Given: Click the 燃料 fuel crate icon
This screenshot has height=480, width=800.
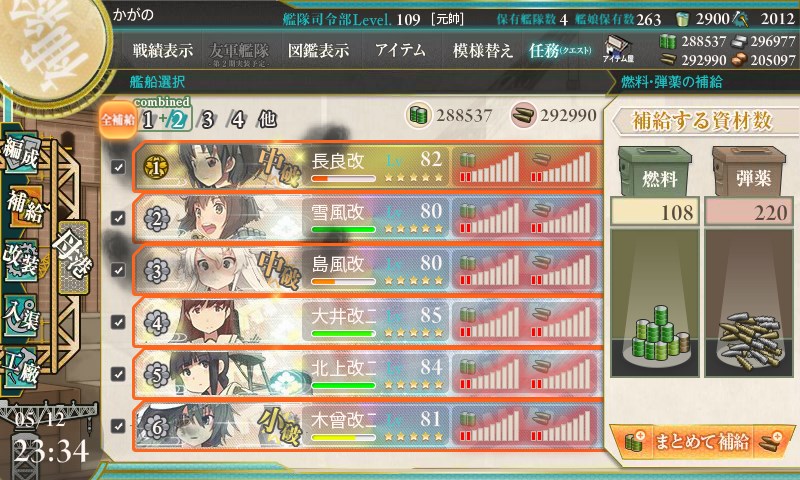Looking at the screenshot, I should point(655,171).
